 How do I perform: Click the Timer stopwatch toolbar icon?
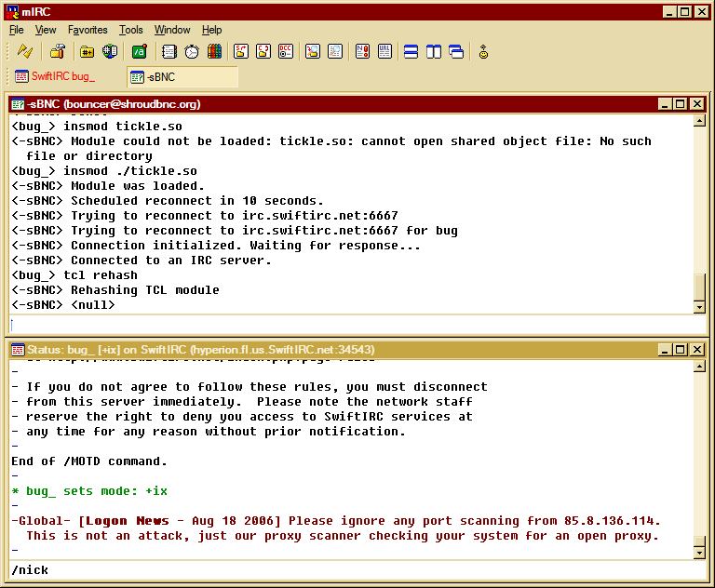(x=192, y=51)
